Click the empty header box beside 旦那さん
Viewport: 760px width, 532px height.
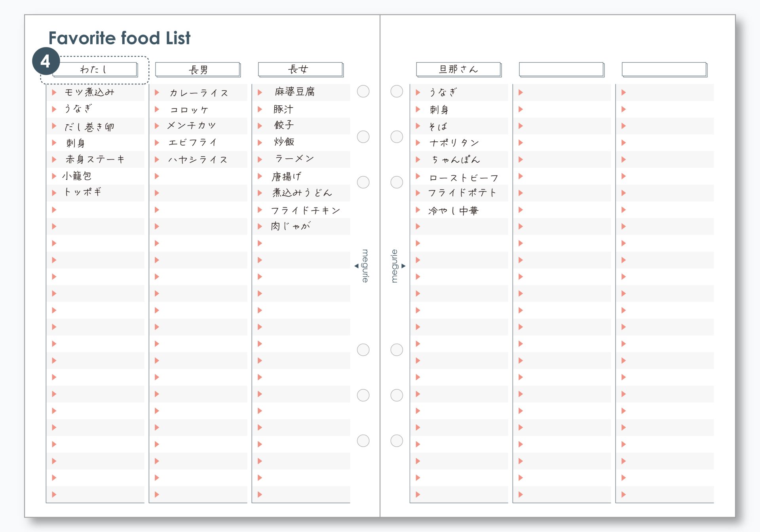561,69
